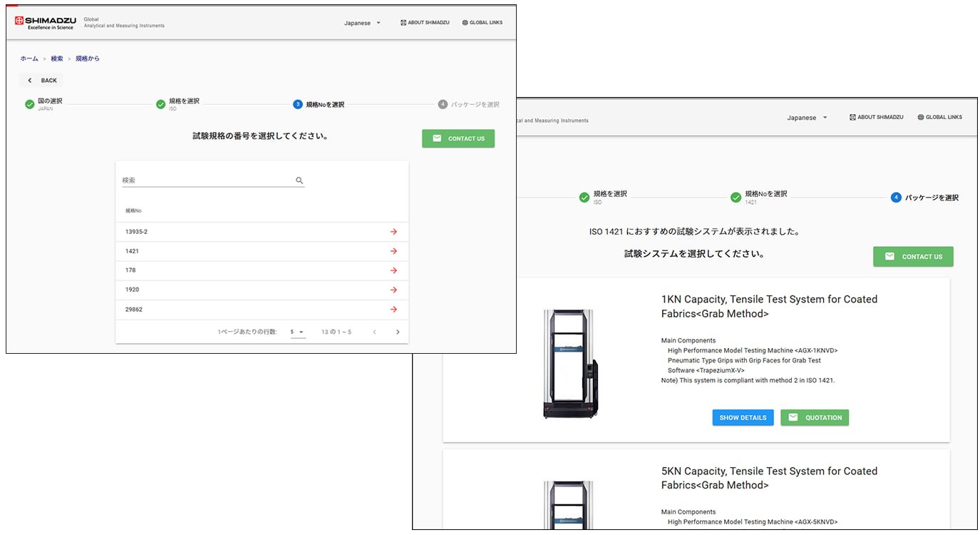Open ABOUT SHIMADZU link in left window
The height and width of the screenshot is (535, 980).
[425, 23]
